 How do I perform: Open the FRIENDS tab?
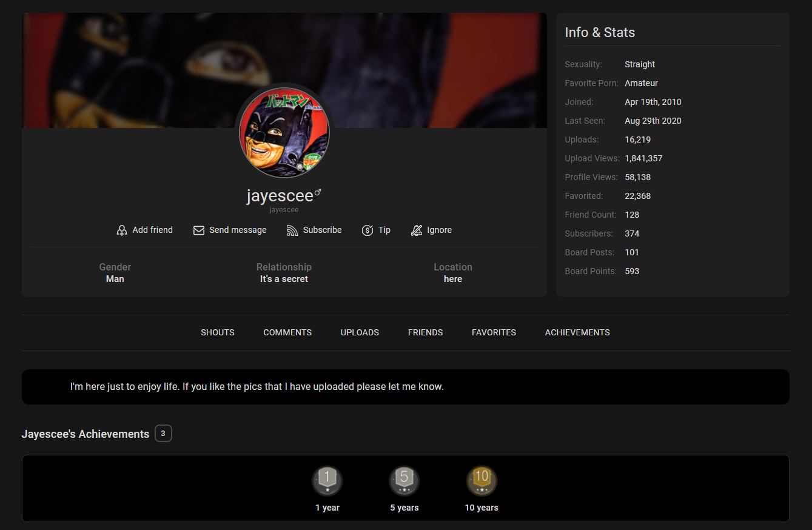point(426,332)
